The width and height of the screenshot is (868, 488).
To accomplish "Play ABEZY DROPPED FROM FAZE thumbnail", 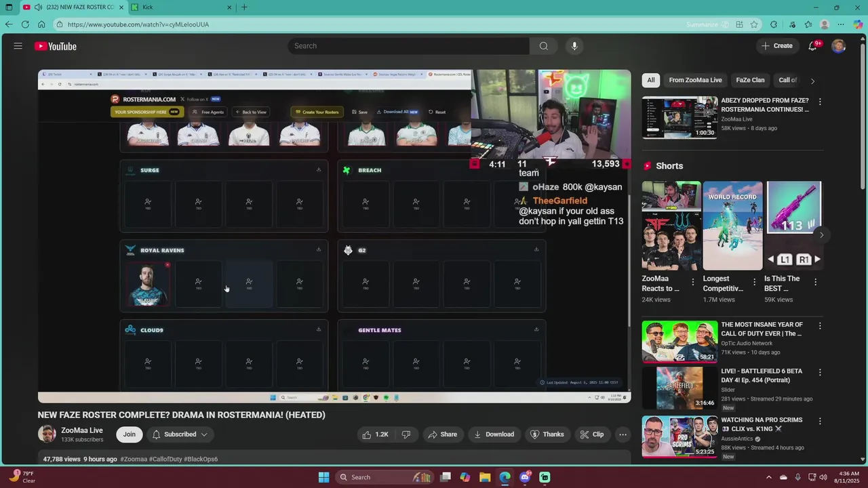I will (x=679, y=117).
